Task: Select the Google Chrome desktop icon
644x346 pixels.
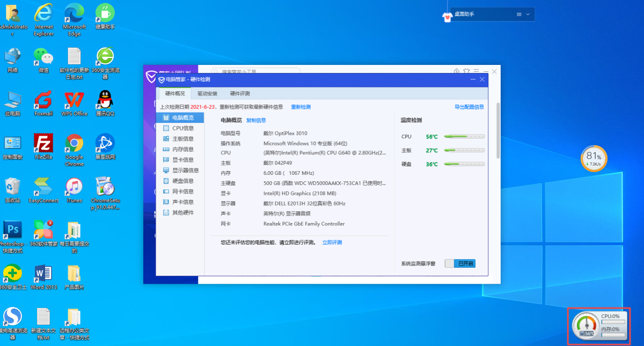Action: pyautogui.click(x=74, y=150)
